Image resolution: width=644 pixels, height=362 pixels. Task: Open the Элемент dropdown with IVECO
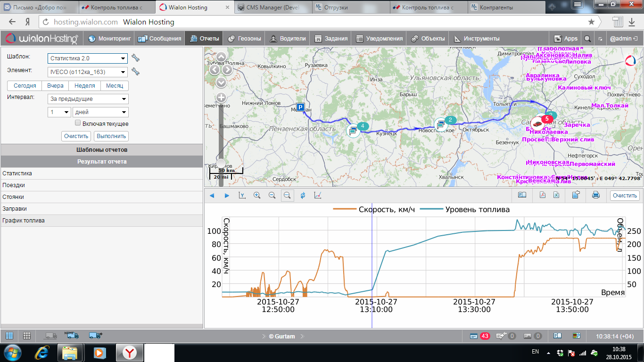88,72
